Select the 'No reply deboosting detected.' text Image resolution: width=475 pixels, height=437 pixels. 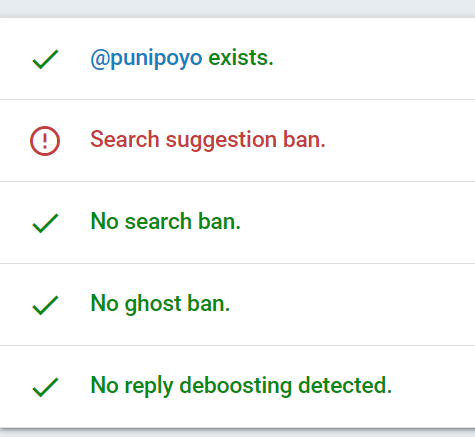(241, 386)
